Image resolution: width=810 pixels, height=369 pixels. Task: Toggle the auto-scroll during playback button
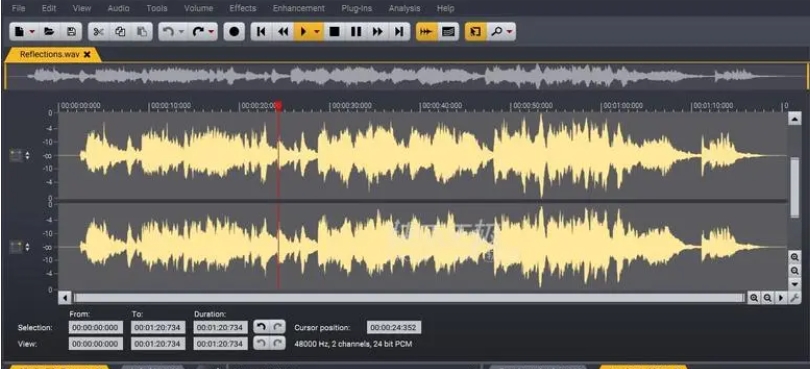pyautogui.click(x=426, y=32)
